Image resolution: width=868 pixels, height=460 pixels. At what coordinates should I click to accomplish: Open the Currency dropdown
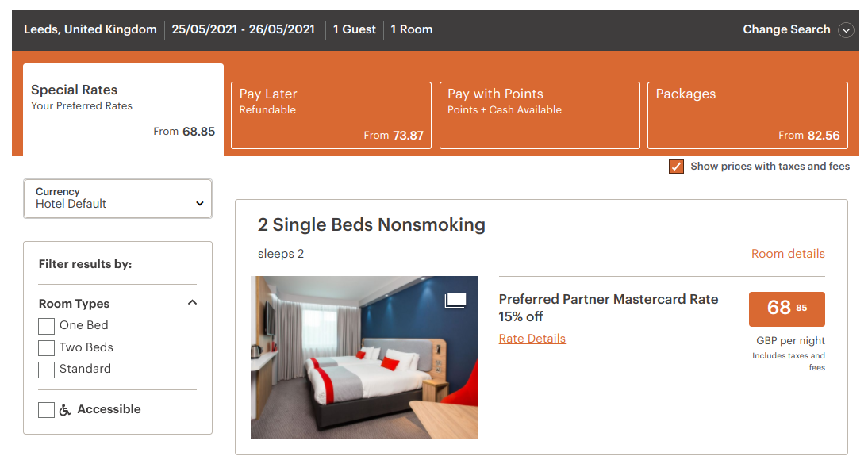pyautogui.click(x=117, y=198)
